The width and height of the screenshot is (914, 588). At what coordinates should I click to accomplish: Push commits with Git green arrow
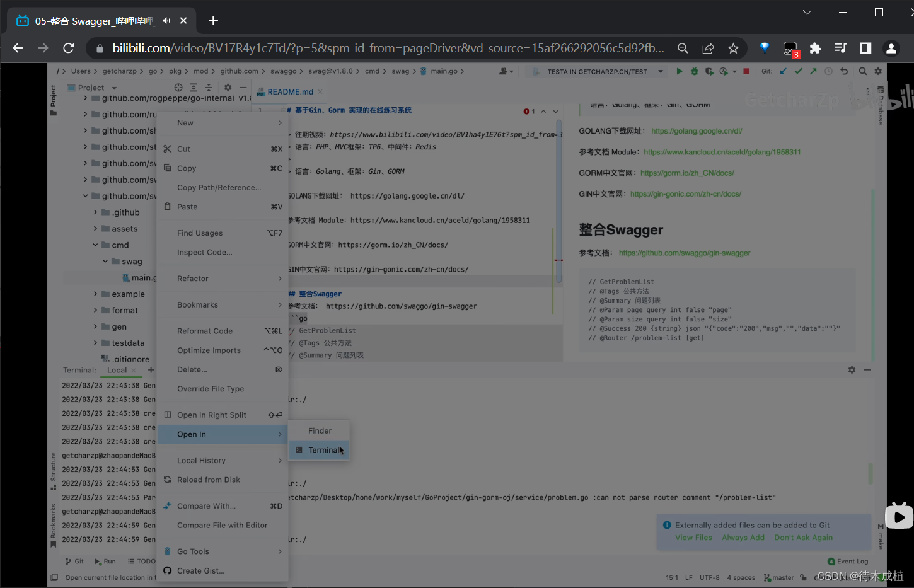pos(813,71)
